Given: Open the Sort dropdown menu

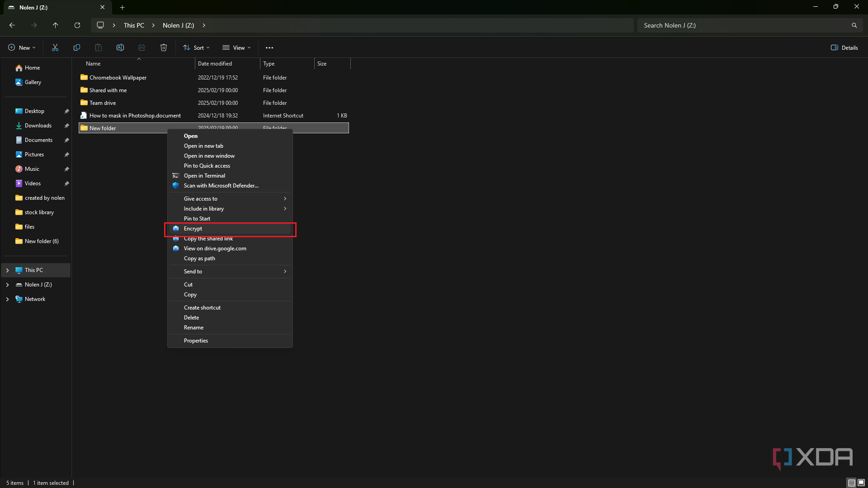Looking at the screenshot, I should [196, 47].
